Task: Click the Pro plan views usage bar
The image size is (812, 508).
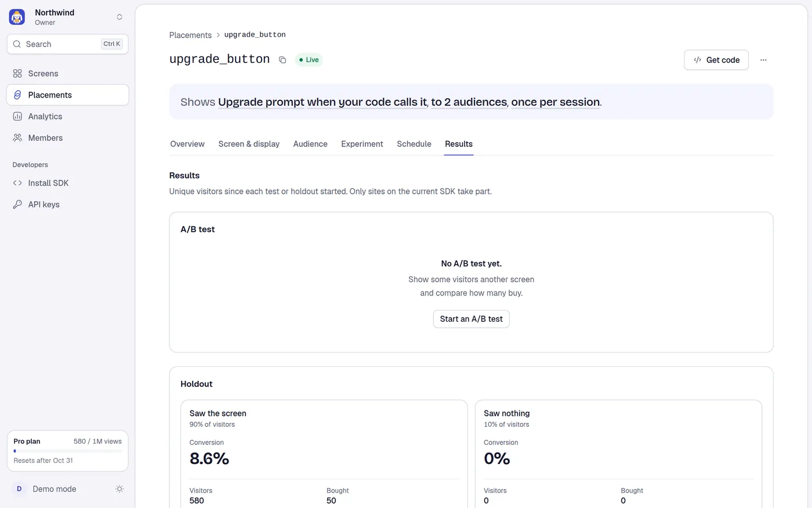Action: tap(68, 451)
